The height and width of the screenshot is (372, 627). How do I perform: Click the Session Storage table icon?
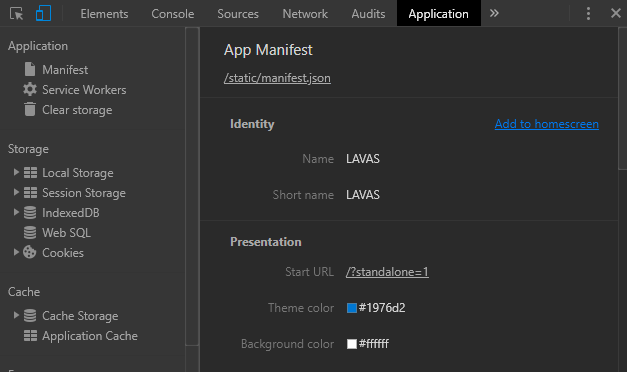pyautogui.click(x=30, y=192)
